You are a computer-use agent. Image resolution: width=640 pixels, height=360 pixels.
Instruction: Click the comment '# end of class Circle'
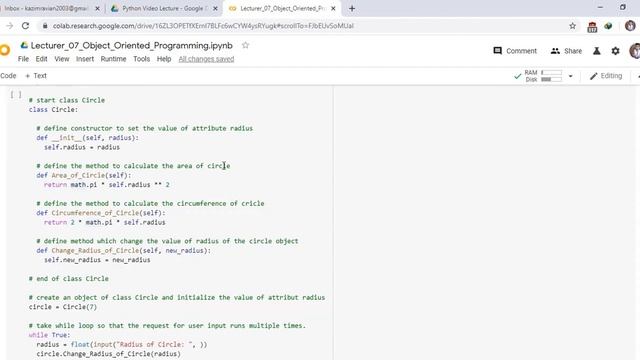[69, 278]
